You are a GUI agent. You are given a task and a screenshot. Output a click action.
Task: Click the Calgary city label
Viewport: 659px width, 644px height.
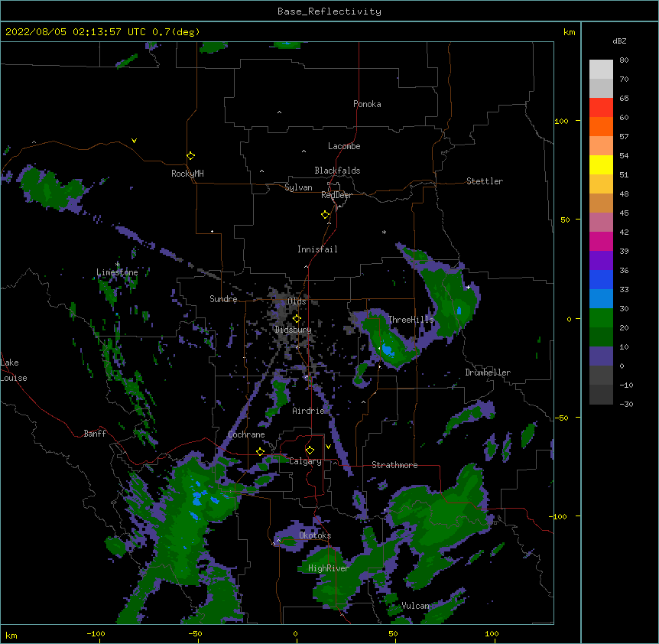coord(305,461)
